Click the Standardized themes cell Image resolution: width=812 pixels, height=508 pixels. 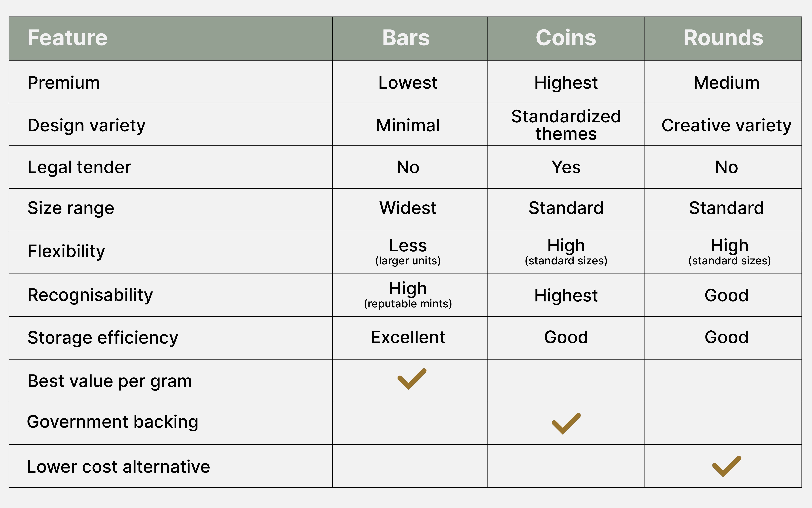(x=566, y=125)
